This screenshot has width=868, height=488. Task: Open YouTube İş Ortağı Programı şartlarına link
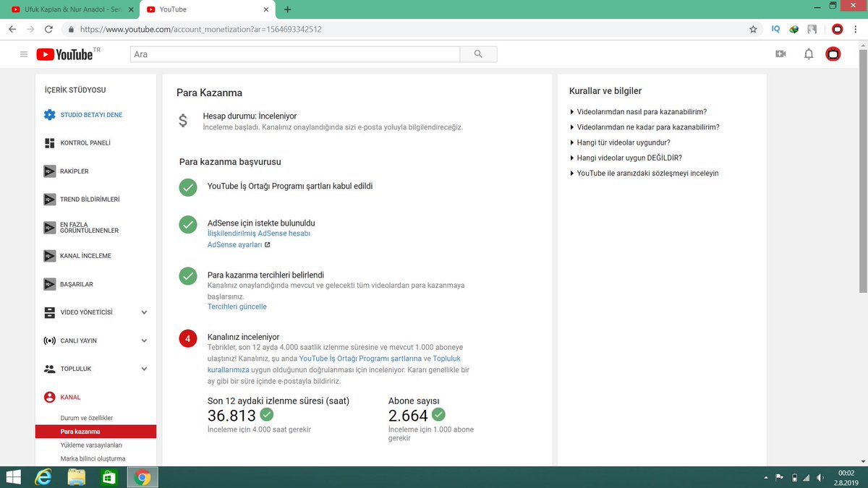[x=360, y=359]
